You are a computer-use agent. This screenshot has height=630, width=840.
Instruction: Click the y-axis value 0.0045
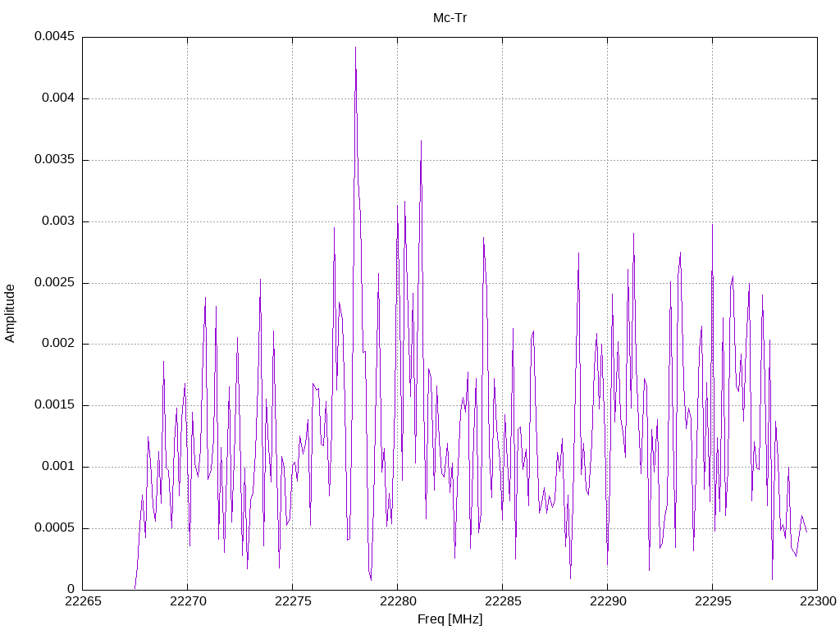pos(55,36)
